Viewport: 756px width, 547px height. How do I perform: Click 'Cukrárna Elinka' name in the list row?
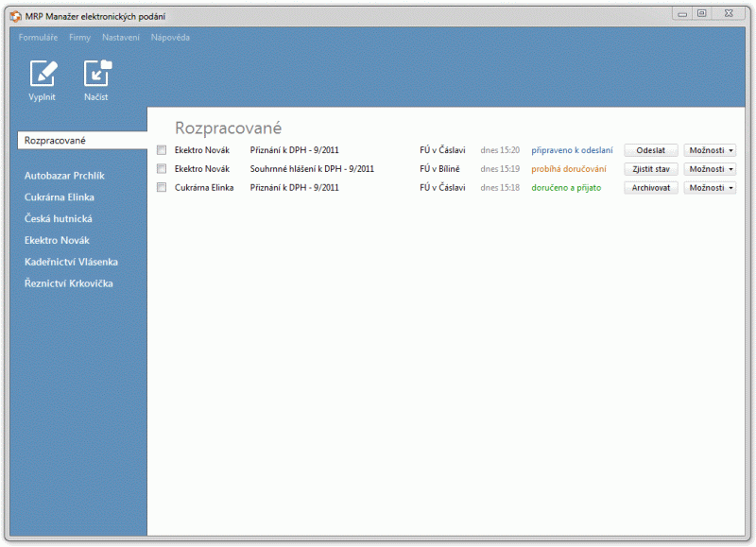click(204, 188)
